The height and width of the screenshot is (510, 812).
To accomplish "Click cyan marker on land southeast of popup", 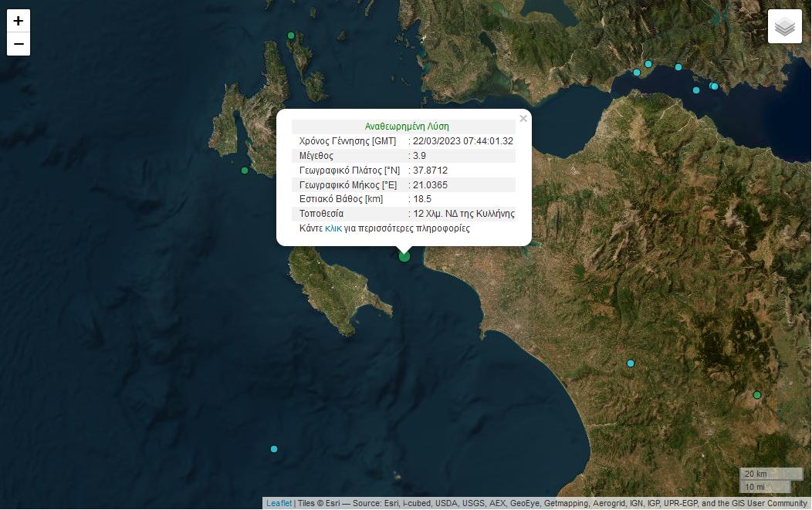I will click(631, 363).
